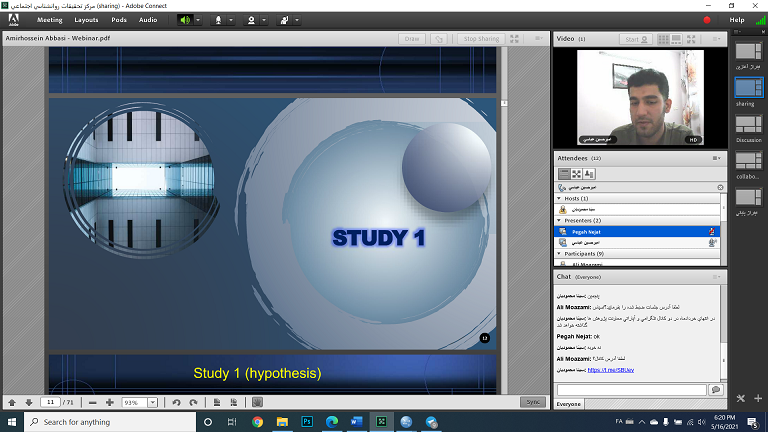768x432 pixels.
Task: Click the chat message input field
Action: coord(630,389)
